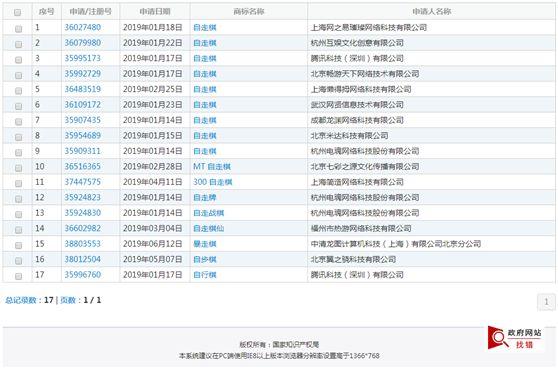
Task: Check the box for row 36027480
Action: click(19, 29)
